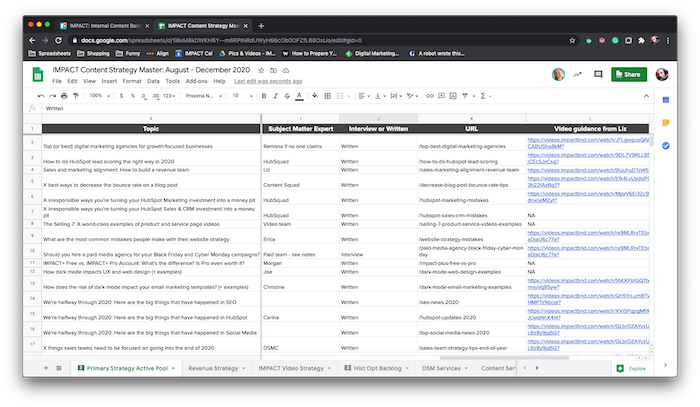The image size is (700, 407).
Task: Open the Edit menu
Action: 72,81
